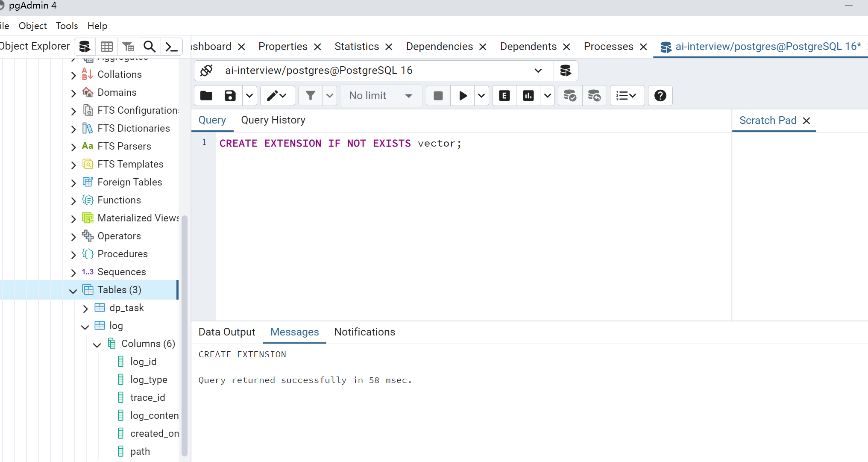
Task: Open the database connection selector dropdown
Action: pos(538,71)
